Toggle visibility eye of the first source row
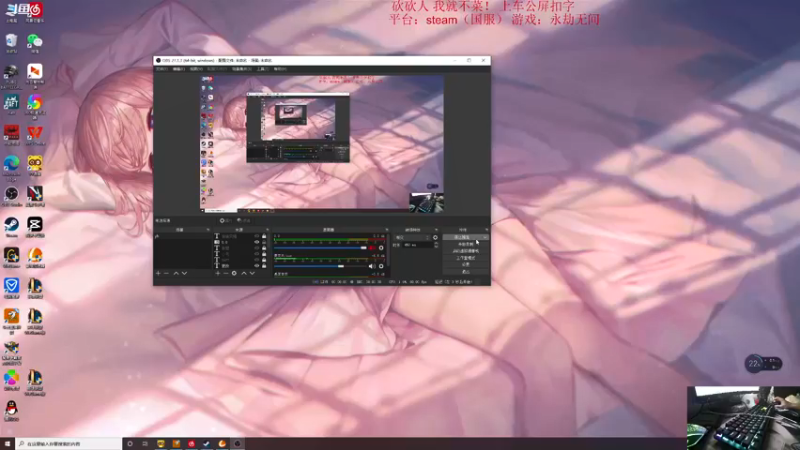Screen dimensions: 800x450 [257, 236]
